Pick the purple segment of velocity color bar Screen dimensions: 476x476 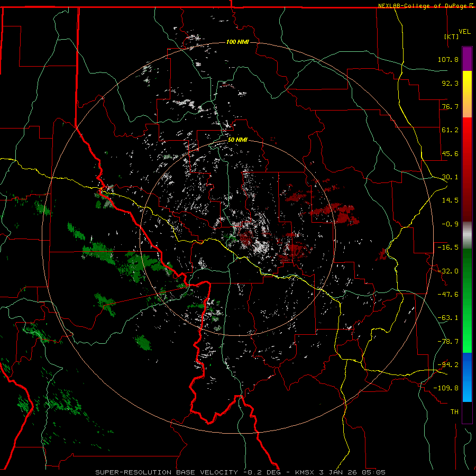(x=467, y=59)
